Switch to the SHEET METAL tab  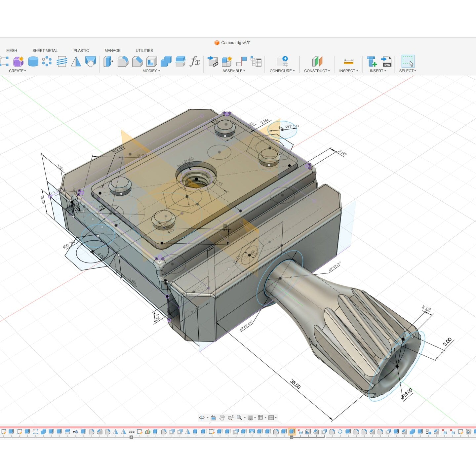pyautogui.click(x=45, y=51)
